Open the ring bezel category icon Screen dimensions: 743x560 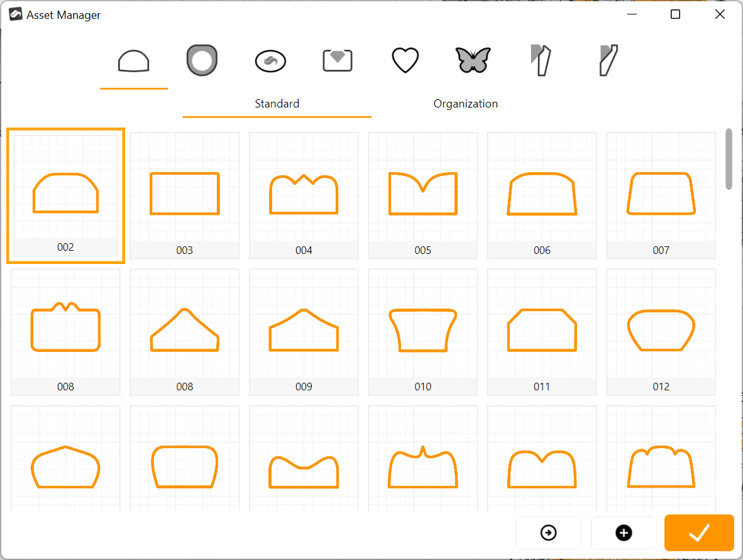[202, 60]
